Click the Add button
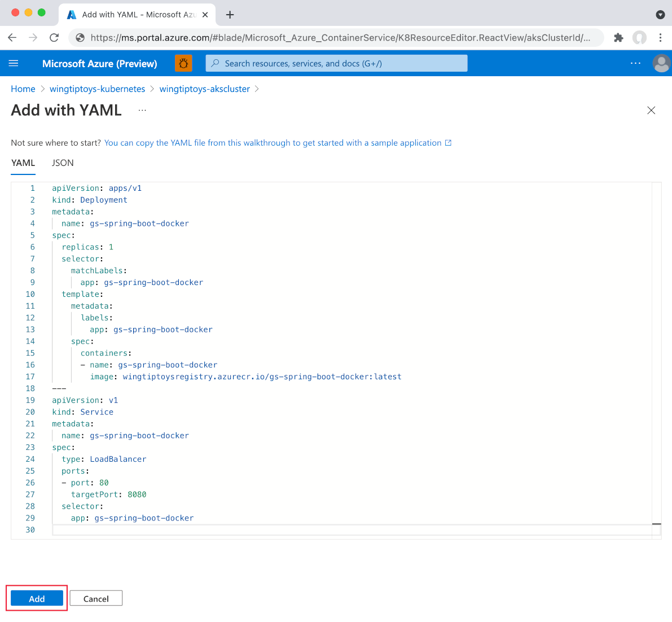 (x=36, y=598)
